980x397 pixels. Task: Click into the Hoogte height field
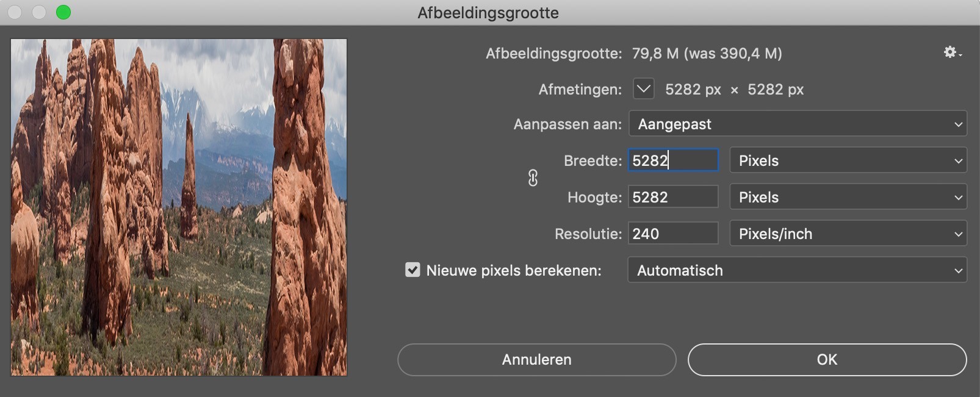[x=673, y=197]
